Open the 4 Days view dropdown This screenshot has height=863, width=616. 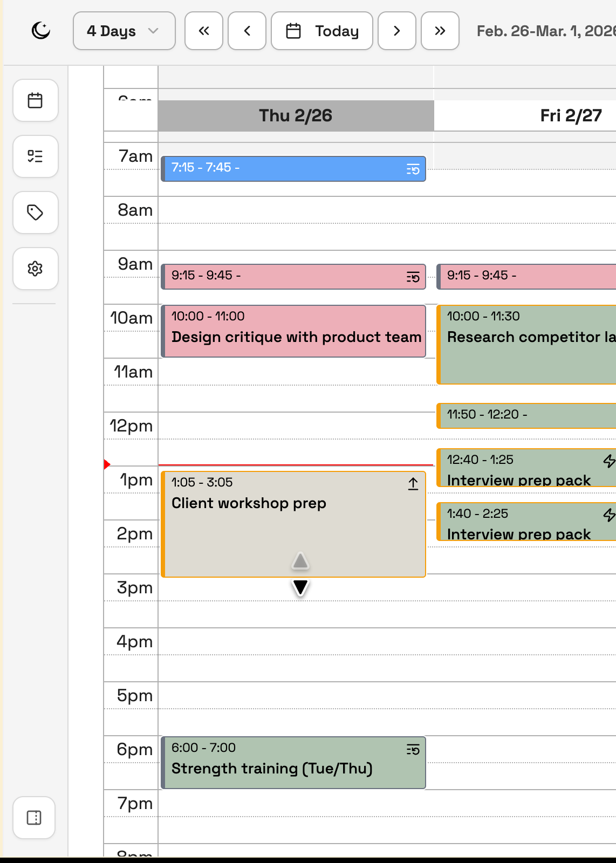[124, 31]
